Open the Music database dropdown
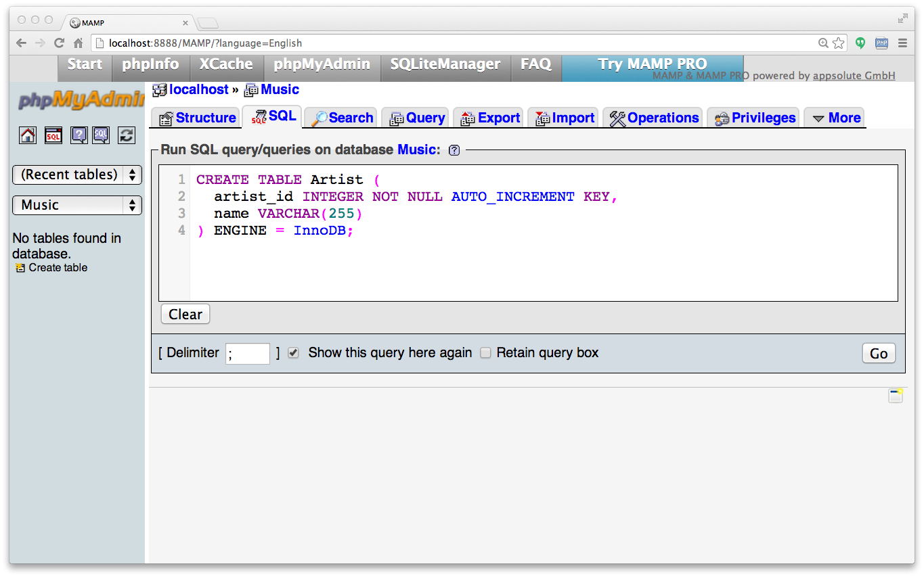924x577 pixels. click(77, 205)
